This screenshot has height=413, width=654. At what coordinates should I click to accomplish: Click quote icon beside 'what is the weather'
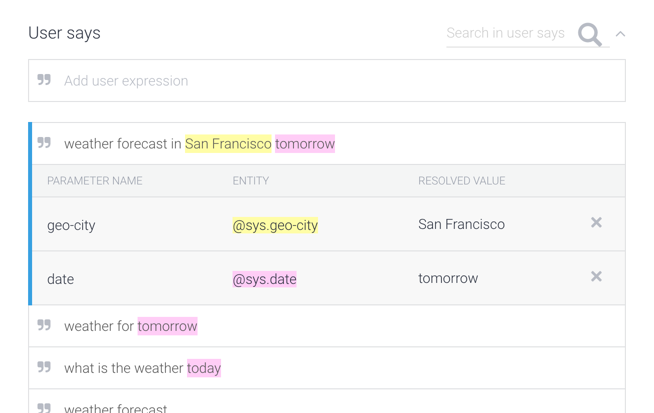pos(44,367)
